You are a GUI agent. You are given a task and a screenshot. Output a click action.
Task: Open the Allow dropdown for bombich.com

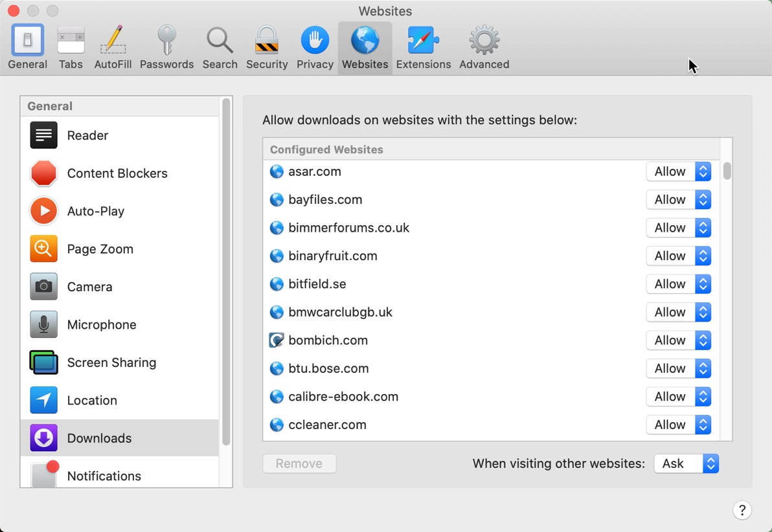679,340
